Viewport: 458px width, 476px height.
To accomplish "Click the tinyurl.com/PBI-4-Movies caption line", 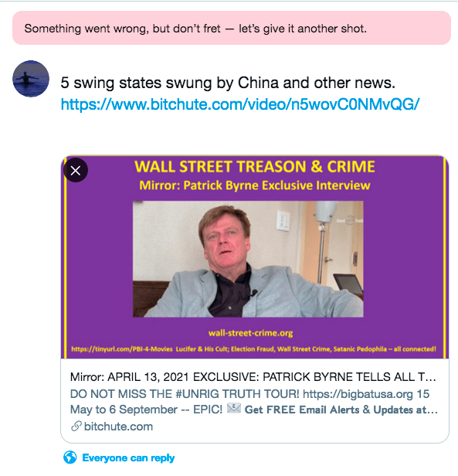I will [254, 349].
